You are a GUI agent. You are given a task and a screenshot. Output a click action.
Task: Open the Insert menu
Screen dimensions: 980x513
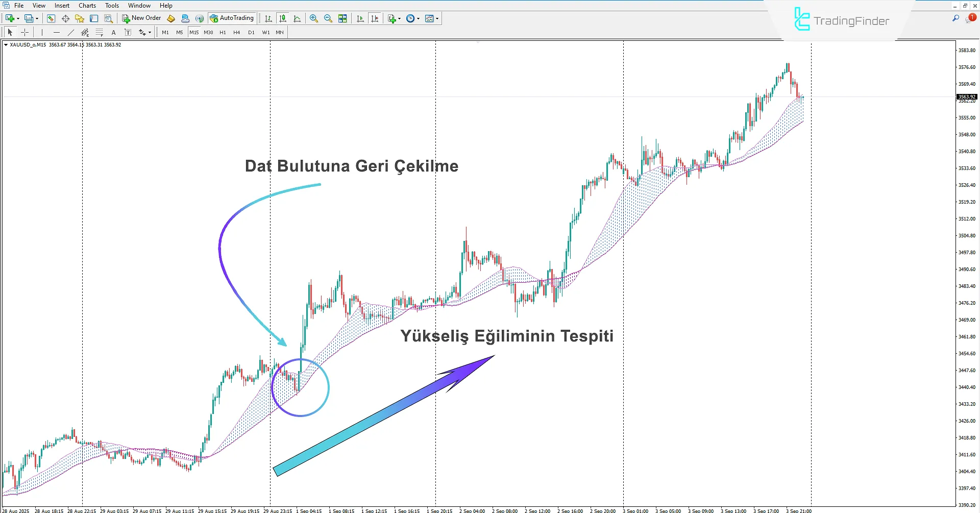61,5
